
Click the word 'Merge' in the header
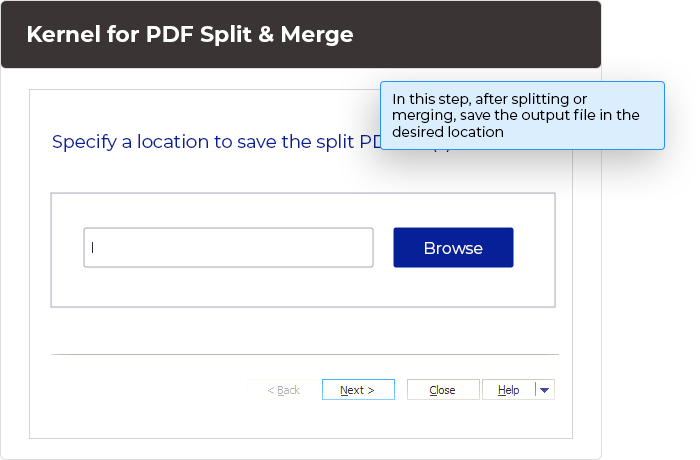coord(319,35)
